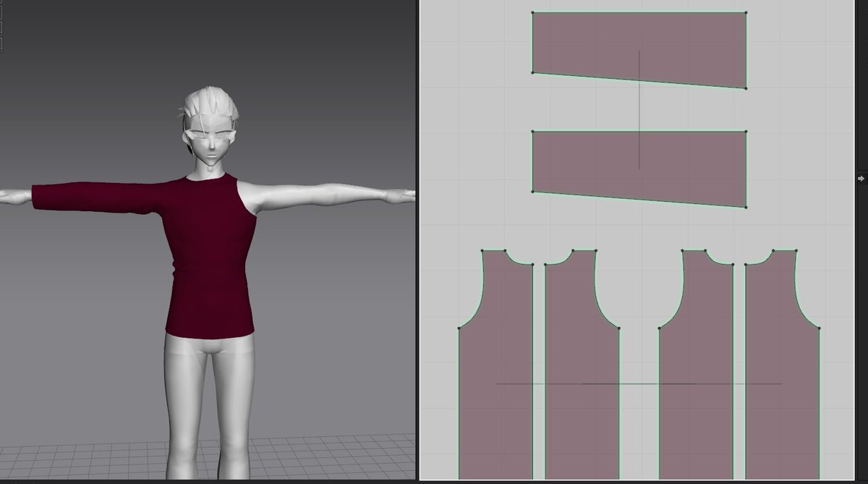This screenshot has height=484, width=868.
Task: Select the lower sleeve pattern piece
Action: click(639, 168)
